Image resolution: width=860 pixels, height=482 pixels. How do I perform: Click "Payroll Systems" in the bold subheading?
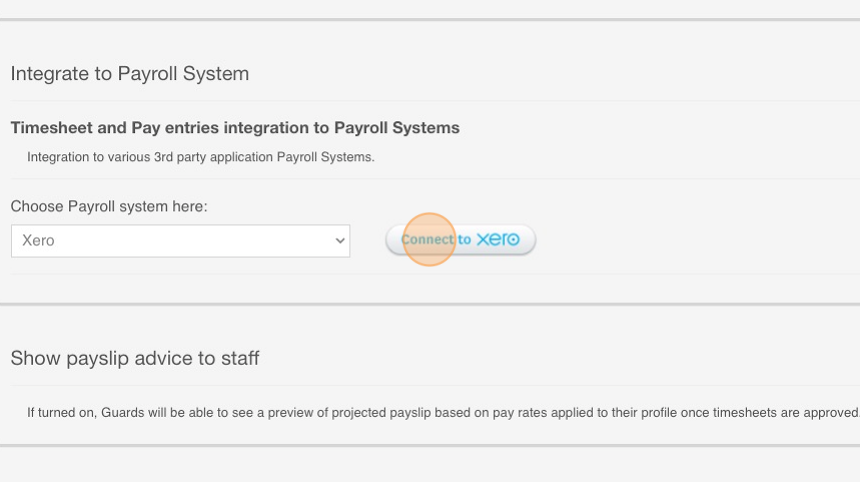click(397, 128)
